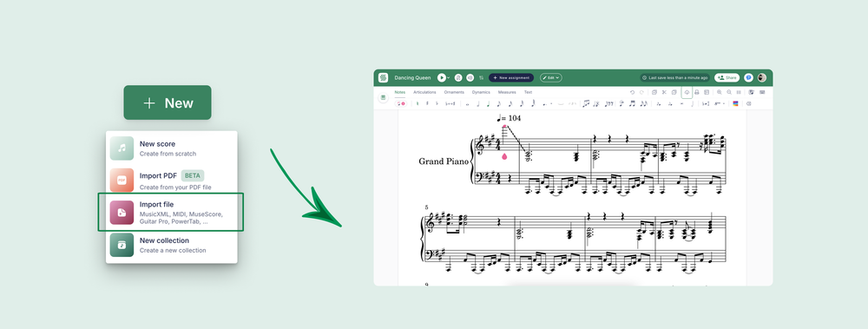Switch to the Notes tab
Screen dimensions: 868x329
[x=399, y=92]
